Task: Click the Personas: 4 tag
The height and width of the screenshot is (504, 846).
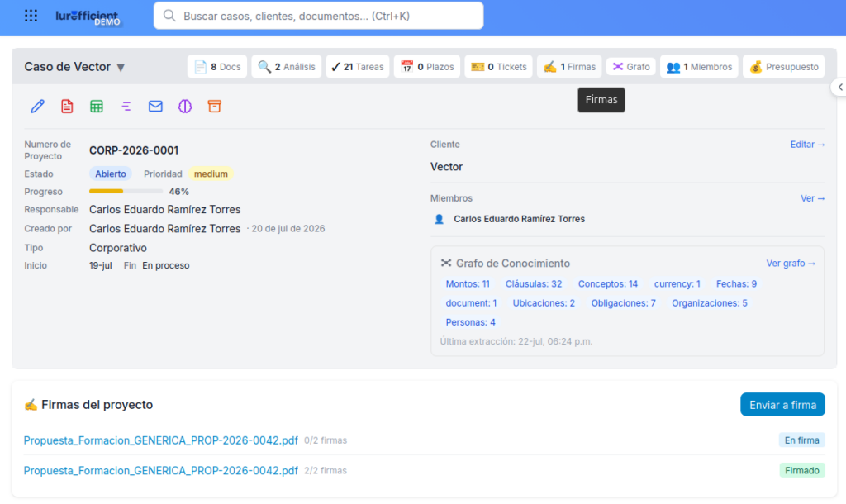Action: coord(470,322)
